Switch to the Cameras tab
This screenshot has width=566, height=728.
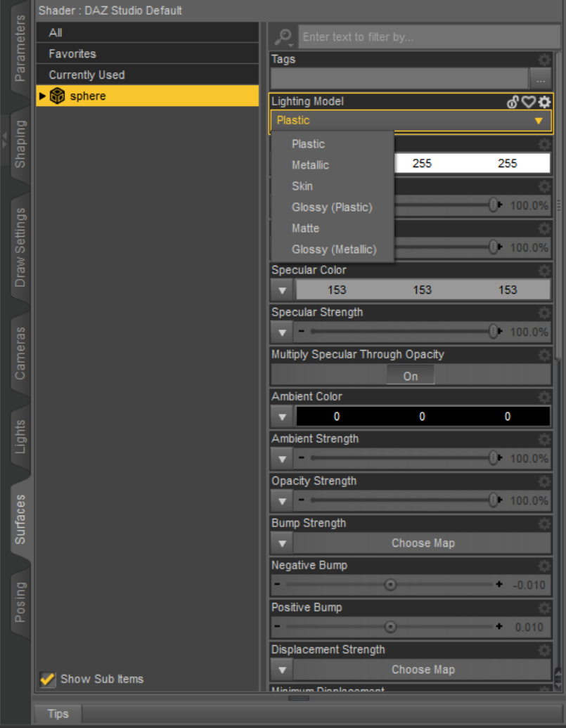click(x=20, y=353)
